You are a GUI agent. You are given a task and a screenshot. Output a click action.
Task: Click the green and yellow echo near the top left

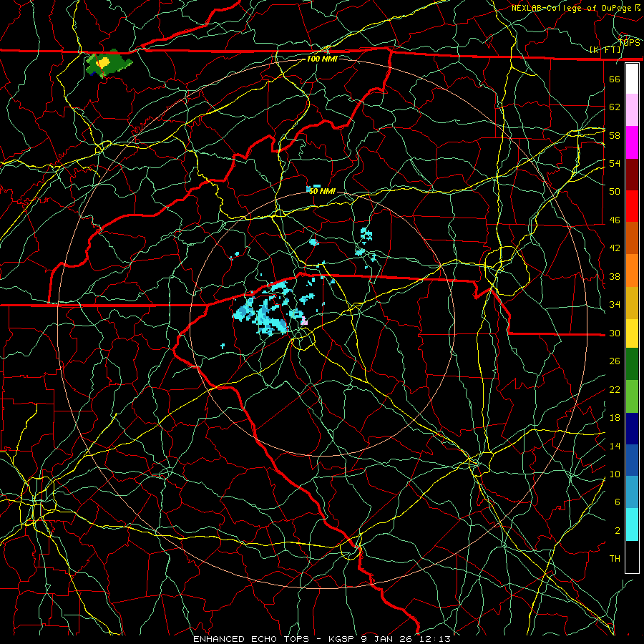coord(108,63)
